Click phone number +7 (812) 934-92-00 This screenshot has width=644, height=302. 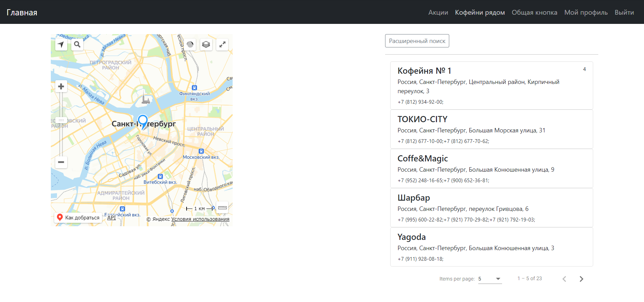point(420,102)
